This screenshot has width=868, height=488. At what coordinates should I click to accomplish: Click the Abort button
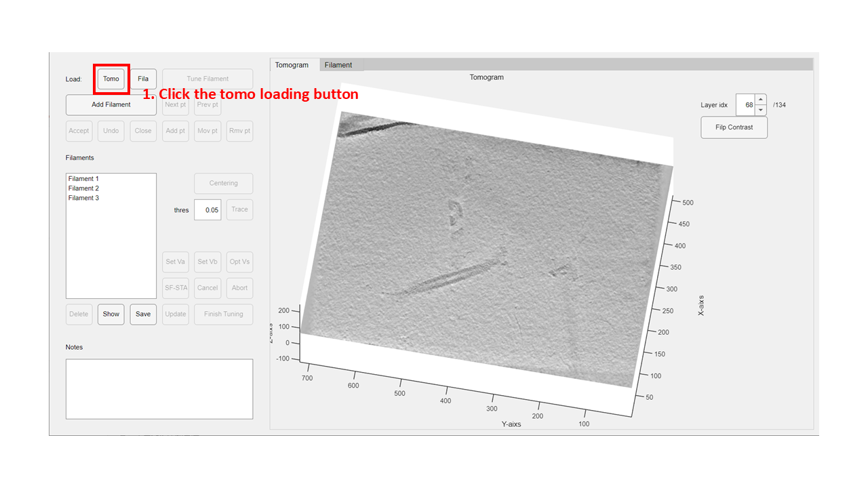pos(239,287)
